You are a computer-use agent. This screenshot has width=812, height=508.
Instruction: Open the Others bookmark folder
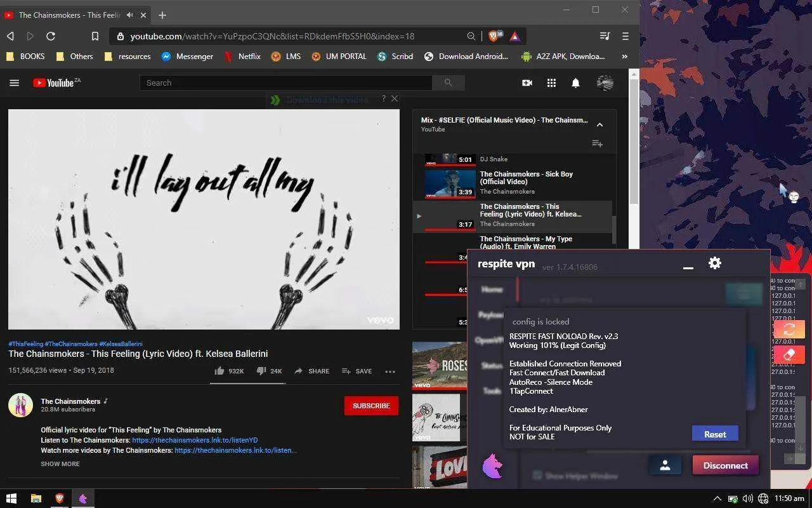(x=75, y=57)
